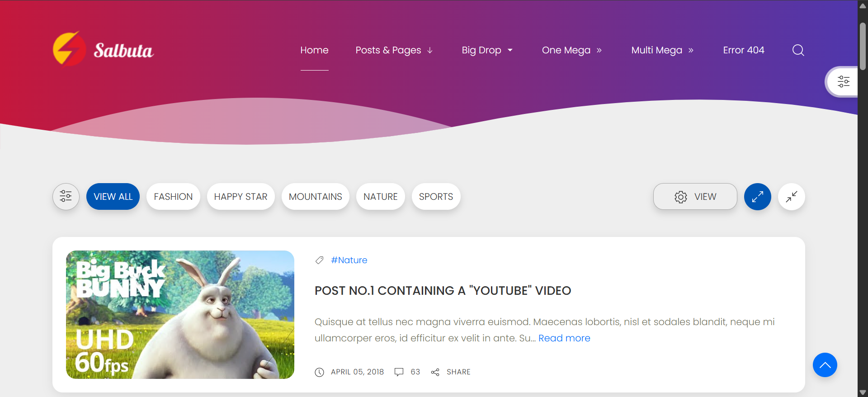Viewport: 868px width, 397px height.
Task: Open the 63 comments count
Action: coord(415,372)
